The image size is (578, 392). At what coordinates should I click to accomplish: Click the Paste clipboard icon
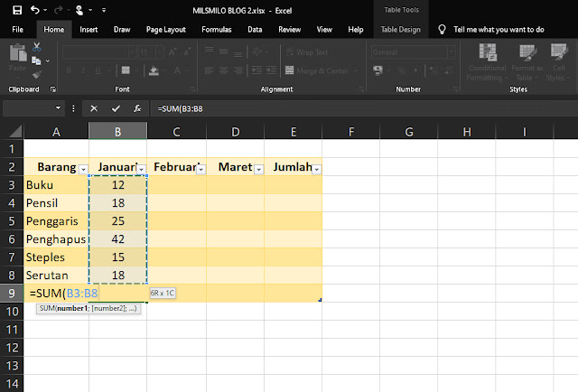point(18,52)
